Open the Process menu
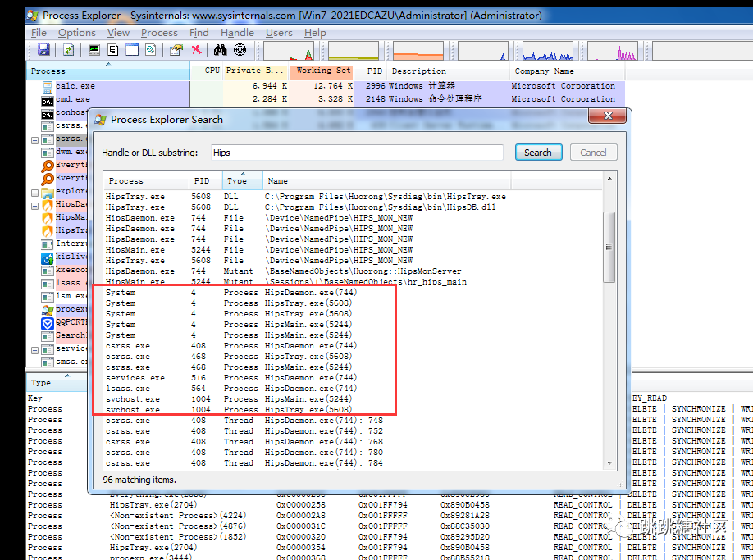This screenshot has height=560, width=753. point(159,33)
